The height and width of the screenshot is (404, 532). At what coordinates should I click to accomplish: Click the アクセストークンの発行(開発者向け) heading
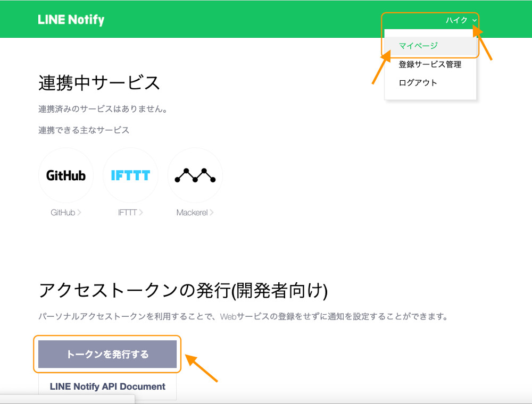point(183,290)
